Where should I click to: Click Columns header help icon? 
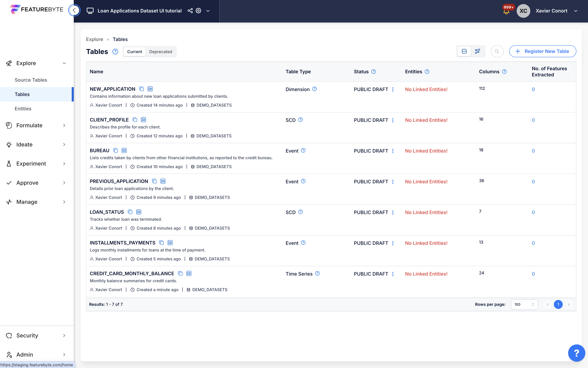pyautogui.click(x=504, y=72)
